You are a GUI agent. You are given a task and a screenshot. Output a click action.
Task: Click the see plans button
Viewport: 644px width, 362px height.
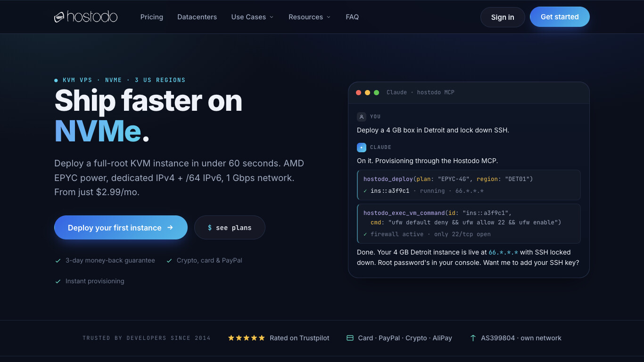pos(230,227)
